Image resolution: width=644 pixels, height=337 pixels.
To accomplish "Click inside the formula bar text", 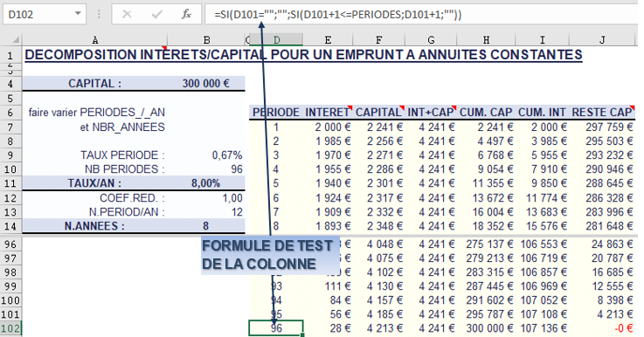I will [x=337, y=15].
